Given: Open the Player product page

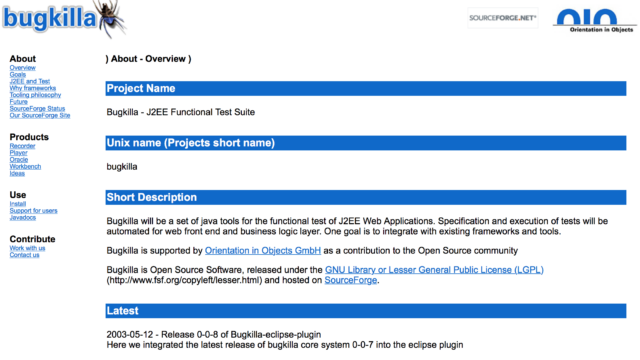Looking at the screenshot, I should pos(18,153).
